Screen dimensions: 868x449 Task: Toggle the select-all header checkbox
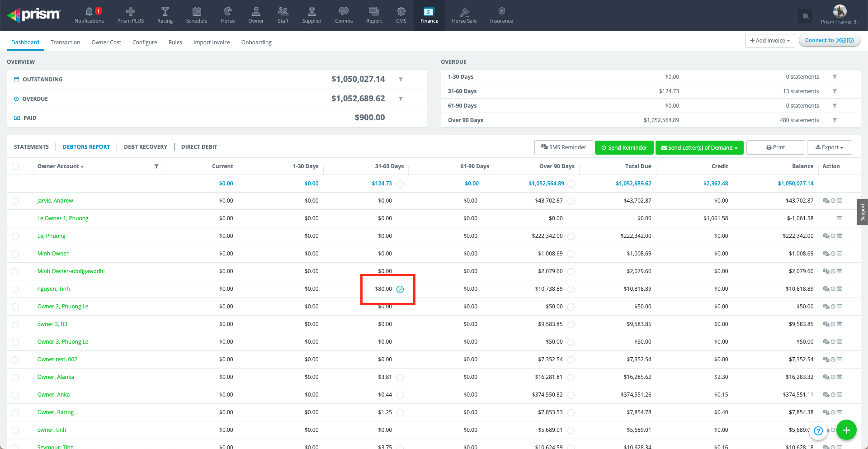16,166
